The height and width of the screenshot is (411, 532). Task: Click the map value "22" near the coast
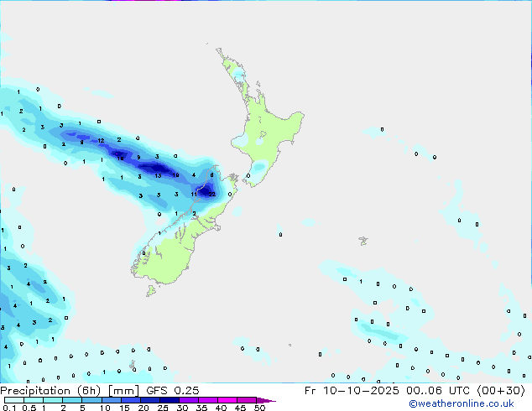[x=212, y=195]
